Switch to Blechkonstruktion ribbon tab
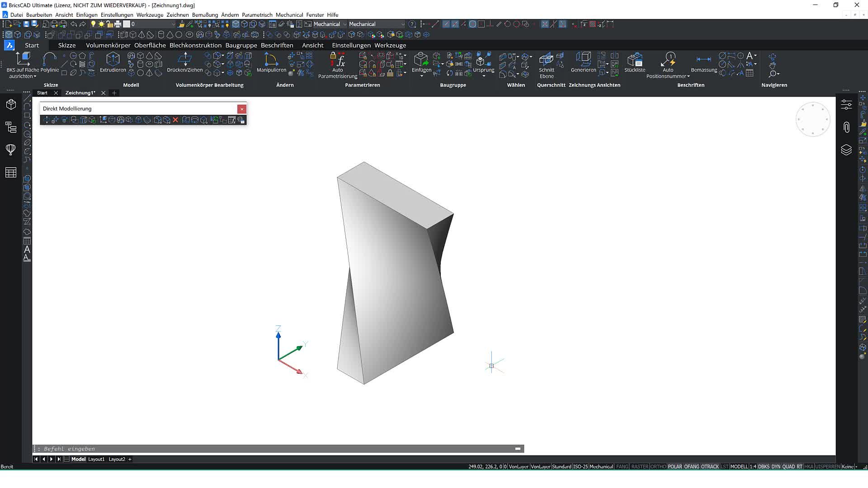 (x=195, y=45)
